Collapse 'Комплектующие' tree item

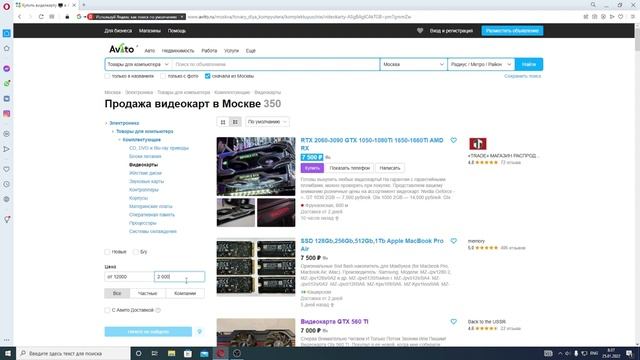pos(120,140)
